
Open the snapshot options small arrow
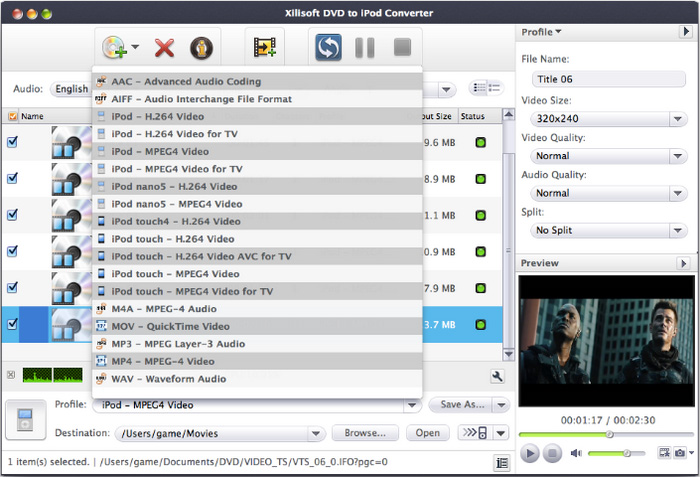(x=691, y=452)
